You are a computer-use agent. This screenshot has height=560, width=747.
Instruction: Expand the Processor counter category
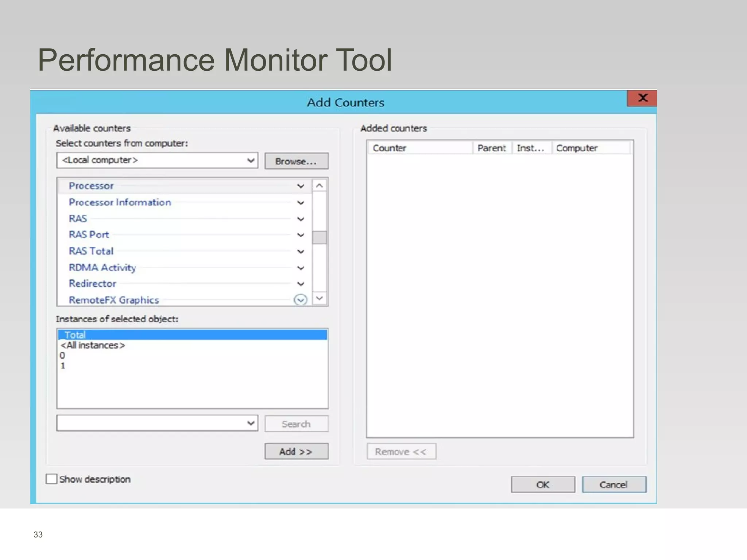click(300, 186)
